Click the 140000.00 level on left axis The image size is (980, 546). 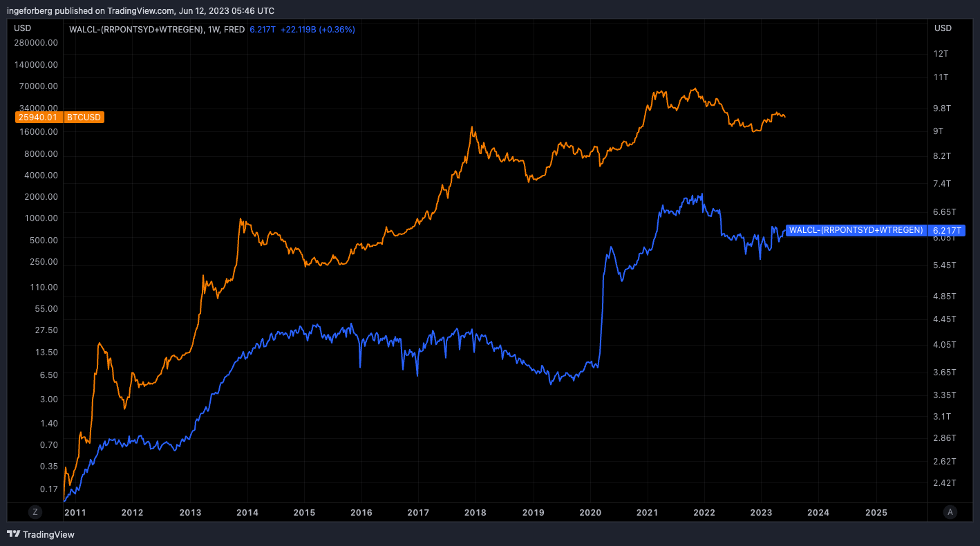(36, 64)
